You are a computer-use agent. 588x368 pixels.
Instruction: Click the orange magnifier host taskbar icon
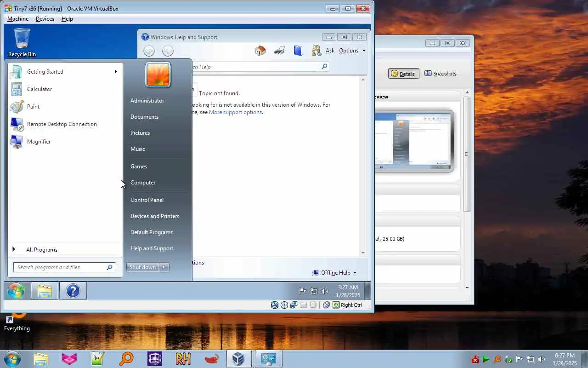tap(126, 359)
